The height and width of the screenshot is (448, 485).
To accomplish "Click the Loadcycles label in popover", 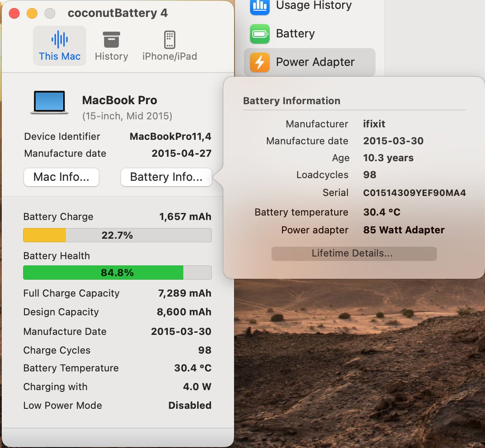I will (x=322, y=175).
